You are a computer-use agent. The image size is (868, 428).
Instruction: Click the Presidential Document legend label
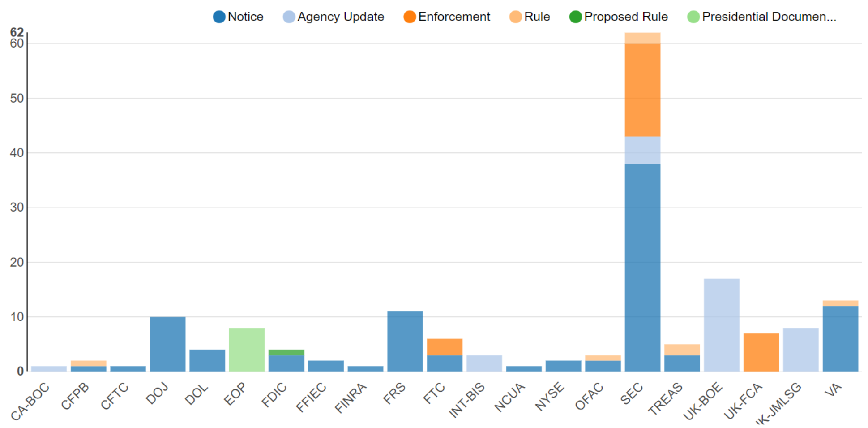point(769,17)
